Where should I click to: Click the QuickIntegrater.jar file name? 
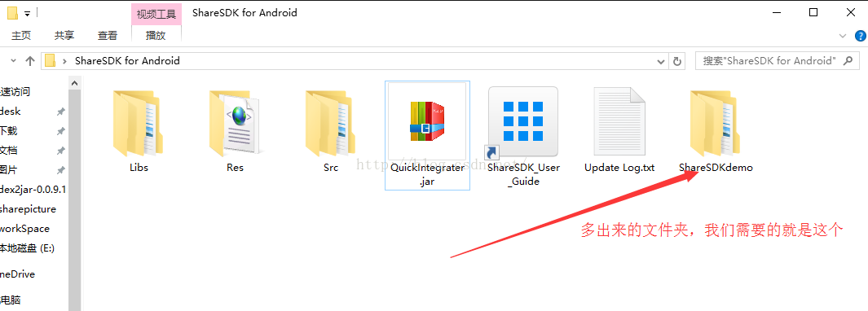tap(427, 173)
